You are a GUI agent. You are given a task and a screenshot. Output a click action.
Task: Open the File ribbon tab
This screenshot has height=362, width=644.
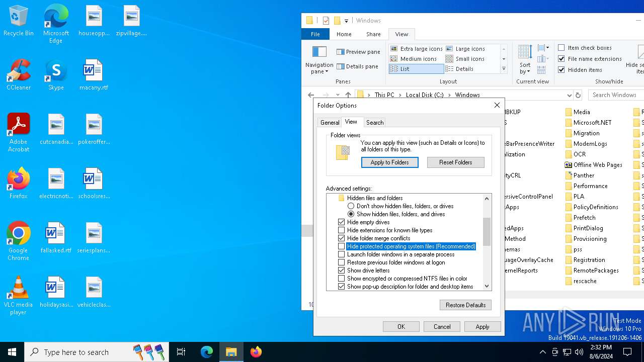click(315, 34)
